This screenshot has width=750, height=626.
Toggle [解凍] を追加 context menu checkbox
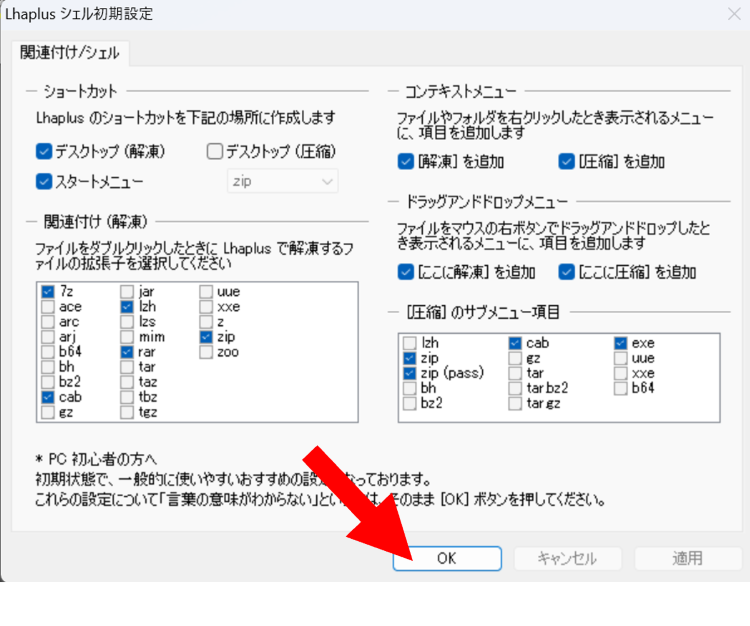406,162
